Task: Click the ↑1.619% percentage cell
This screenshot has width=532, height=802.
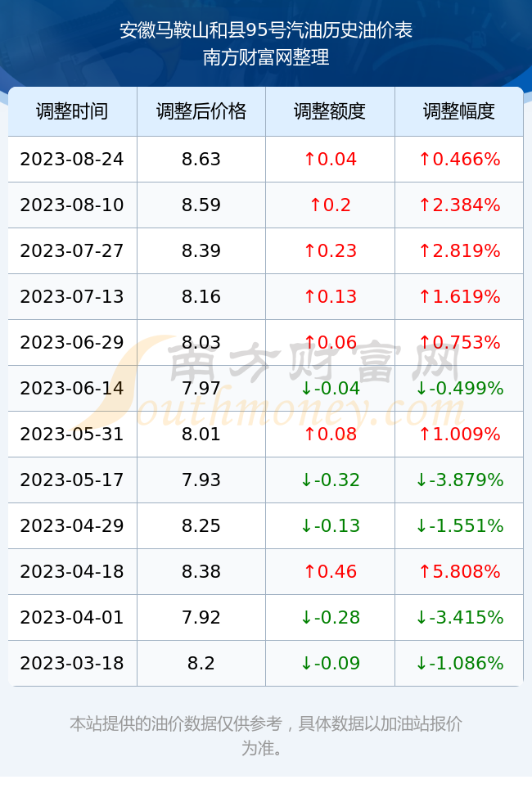Action: tap(459, 296)
